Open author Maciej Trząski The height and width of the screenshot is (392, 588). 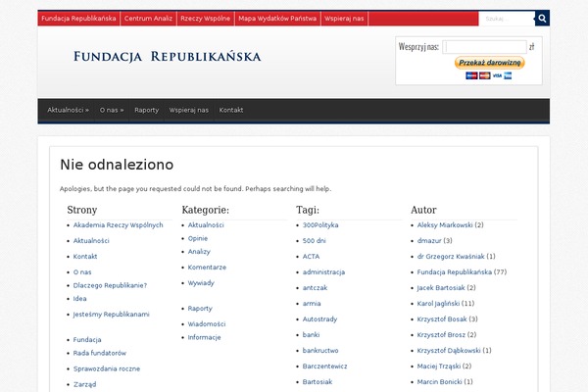[439, 367]
